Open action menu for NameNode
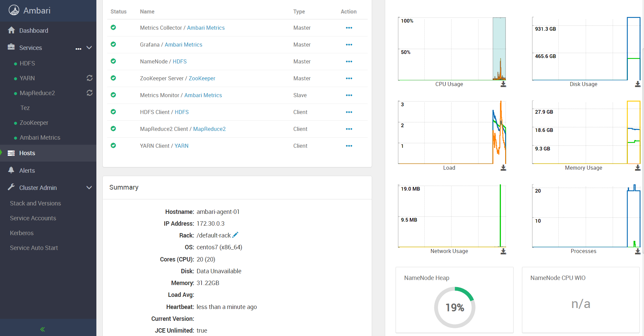This screenshot has width=644, height=336. tap(349, 61)
